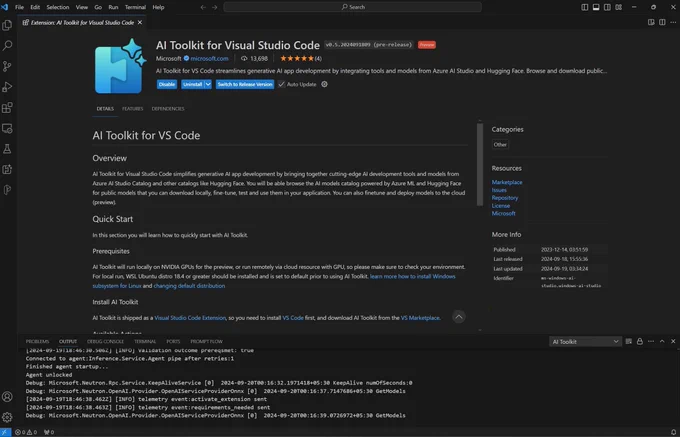Click the Disable button
Viewport: 680px width, 437px height.
[x=167, y=84]
